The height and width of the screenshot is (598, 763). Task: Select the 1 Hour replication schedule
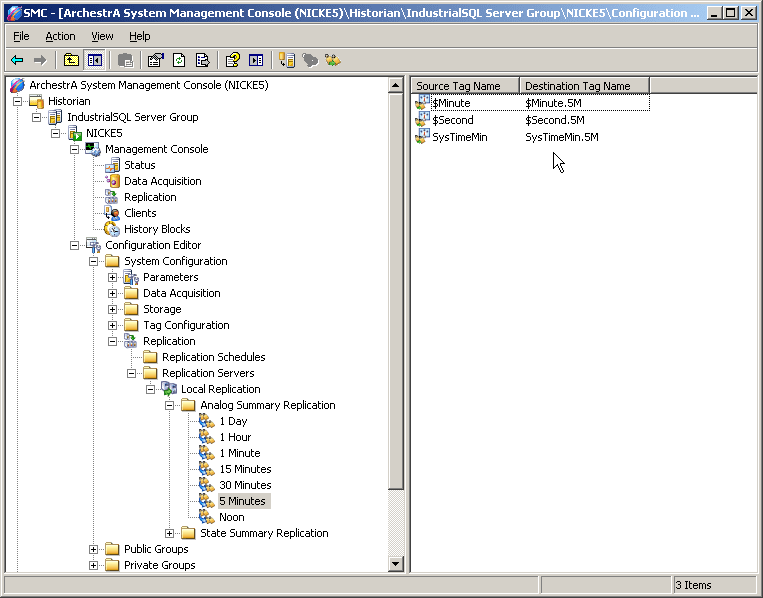[x=236, y=437]
